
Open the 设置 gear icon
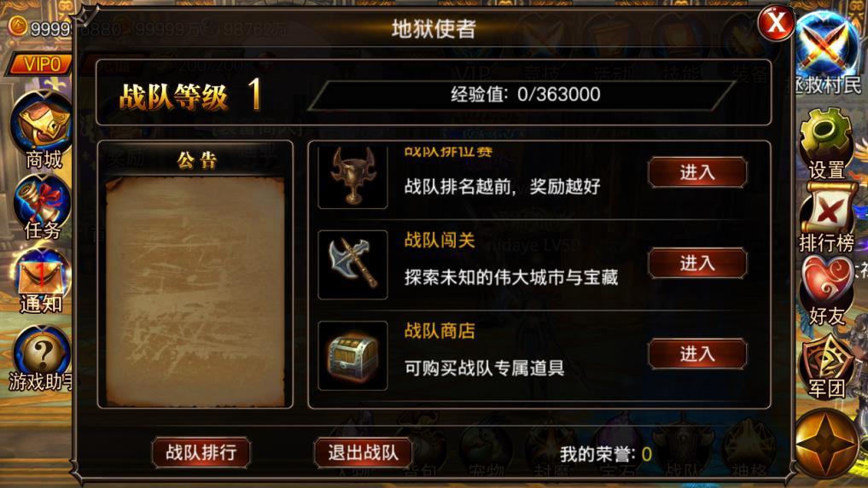pos(825,136)
